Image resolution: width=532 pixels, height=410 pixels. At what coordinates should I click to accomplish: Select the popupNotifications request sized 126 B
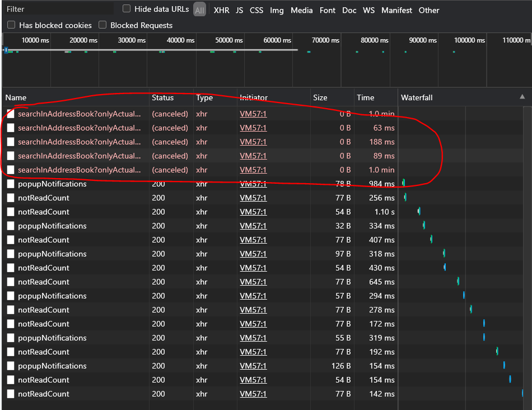pos(52,366)
